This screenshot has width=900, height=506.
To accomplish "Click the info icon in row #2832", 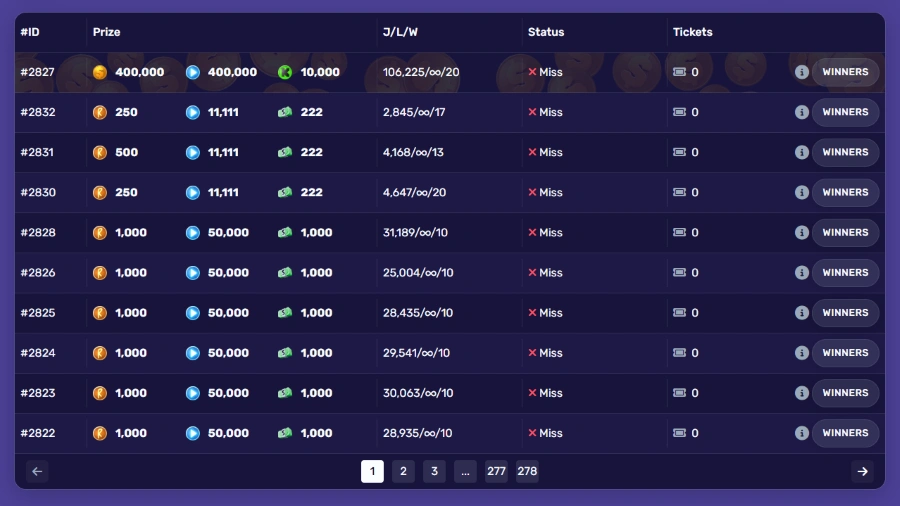I will [801, 112].
